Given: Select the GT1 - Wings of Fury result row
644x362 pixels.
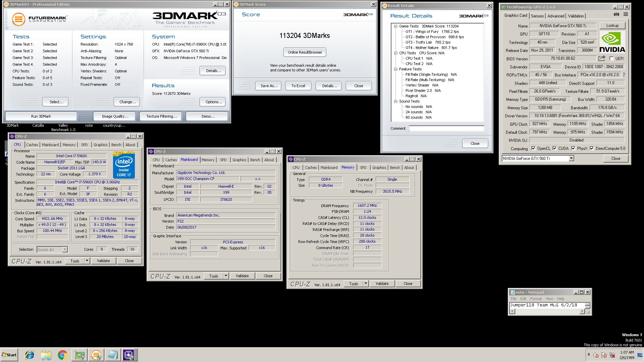Looking at the screenshot, I should click(432, 32).
